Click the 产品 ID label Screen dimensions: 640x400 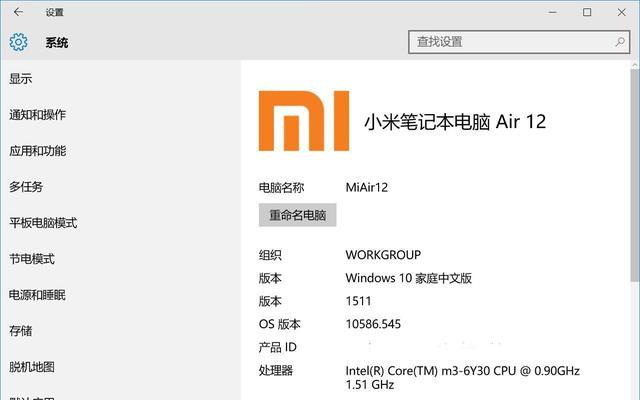[x=278, y=347]
